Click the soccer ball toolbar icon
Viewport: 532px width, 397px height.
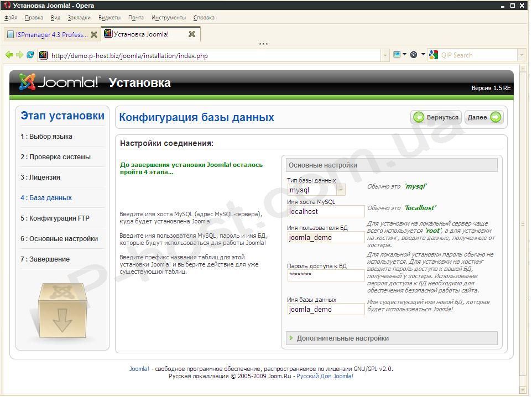(x=414, y=55)
